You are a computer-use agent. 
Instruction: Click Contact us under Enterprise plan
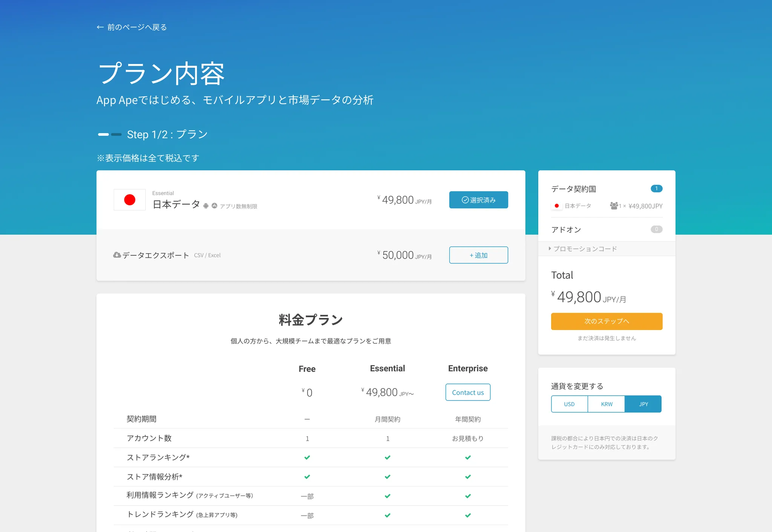pos(468,392)
